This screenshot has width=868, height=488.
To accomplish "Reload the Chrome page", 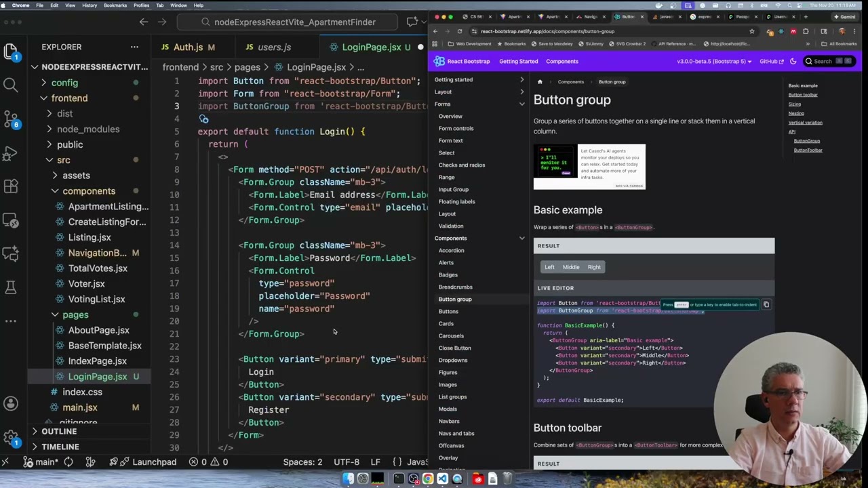I will pos(460,31).
